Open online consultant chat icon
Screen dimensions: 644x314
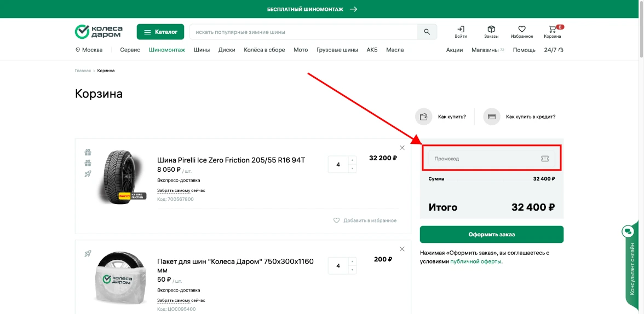[628, 231]
